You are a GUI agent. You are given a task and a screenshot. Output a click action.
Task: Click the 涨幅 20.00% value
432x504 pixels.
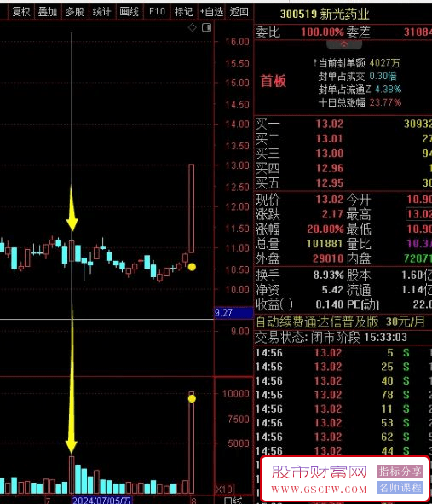pyautogui.click(x=325, y=229)
